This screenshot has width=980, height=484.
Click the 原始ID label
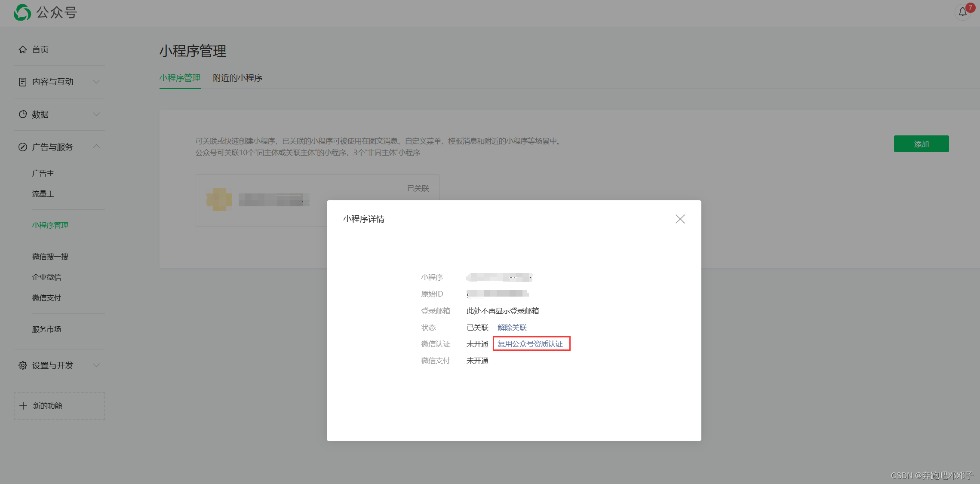click(x=432, y=294)
